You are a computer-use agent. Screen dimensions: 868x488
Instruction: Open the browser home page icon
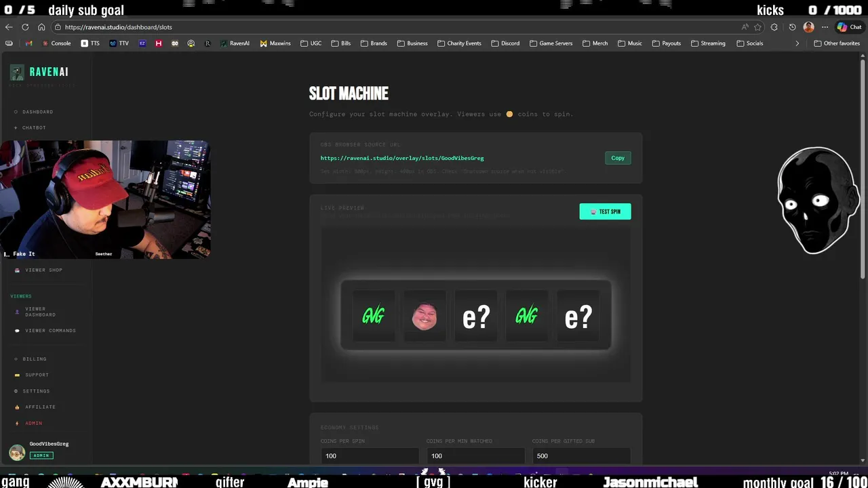[41, 27]
